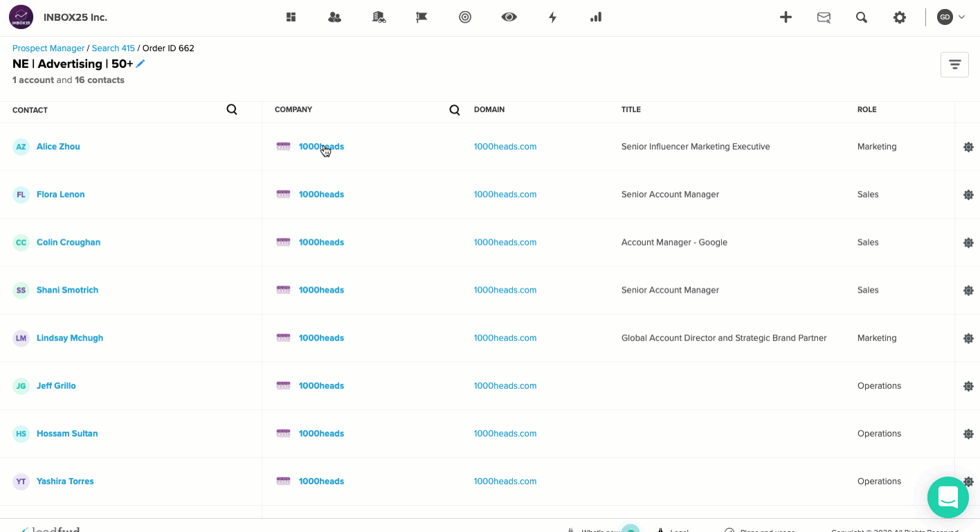Click Marketing role in Alice Zhou row
This screenshot has height=532, width=980.
click(877, 147)
